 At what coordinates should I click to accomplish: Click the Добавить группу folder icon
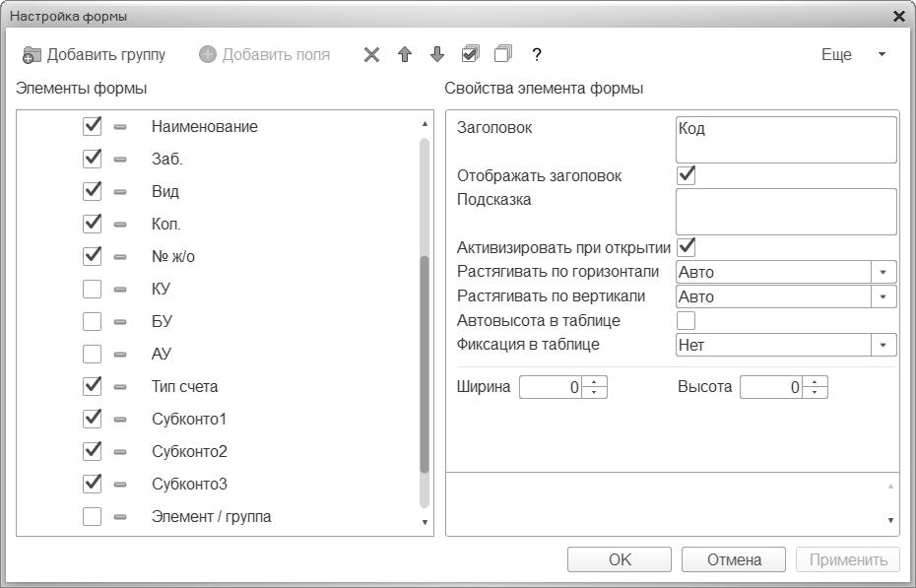(33, 55)
